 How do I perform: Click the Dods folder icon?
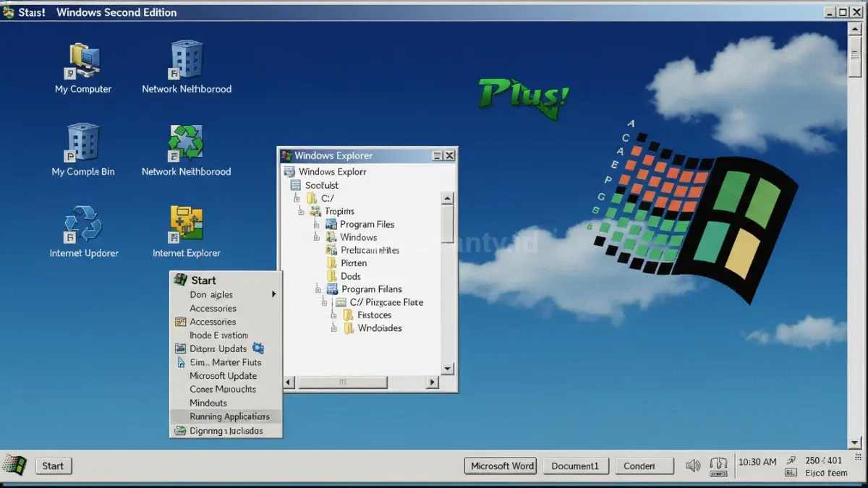(331, 276)
